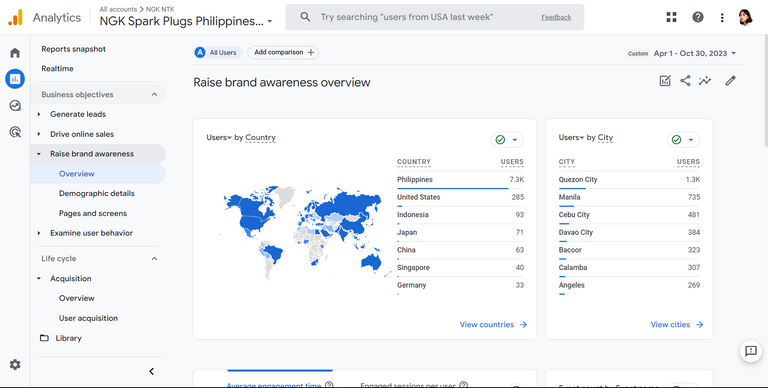
Task: Open User acquisition report
Action: click(88, 318)
